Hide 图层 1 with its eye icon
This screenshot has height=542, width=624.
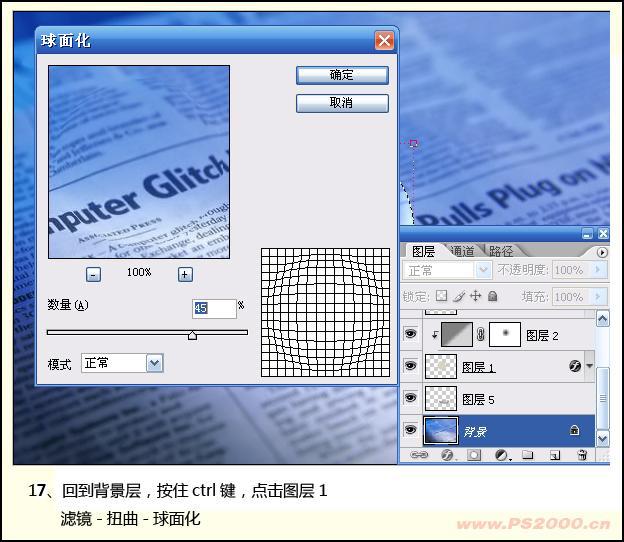tap(410, 365)
